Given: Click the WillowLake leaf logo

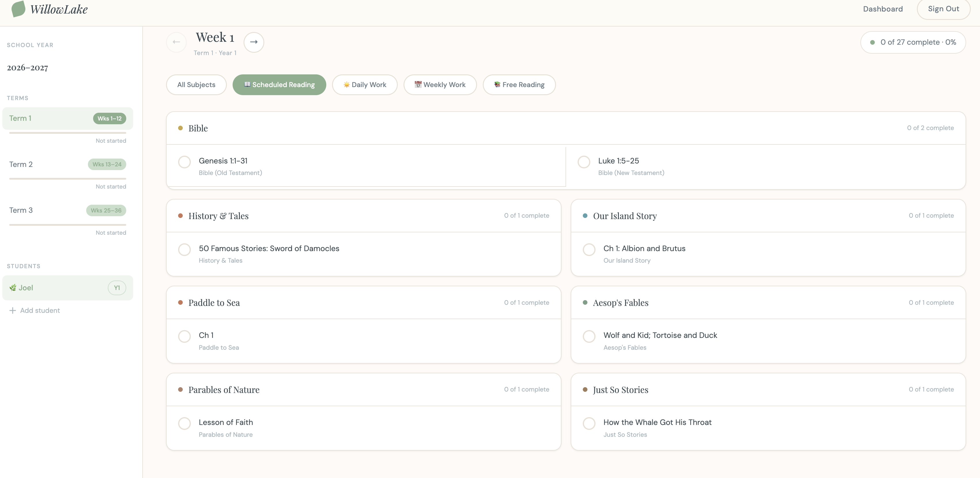Looking at the screenshot, I should coord(18,9).
